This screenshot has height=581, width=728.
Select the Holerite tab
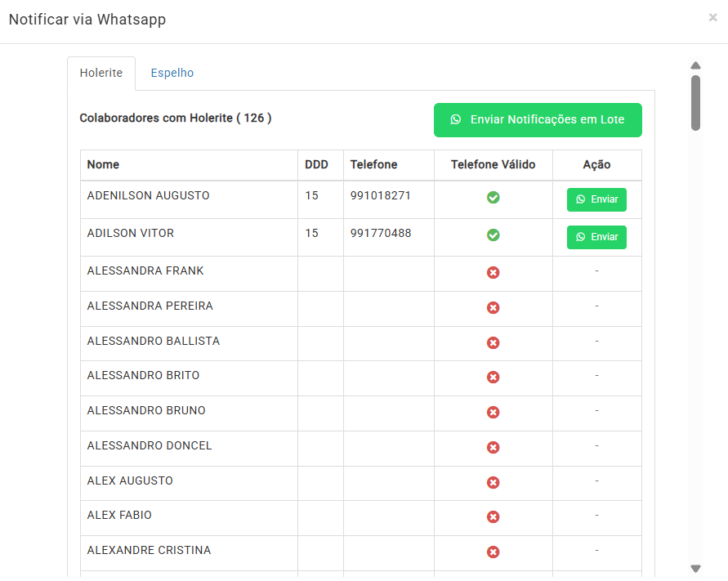pyautogui.click(x=101, y=73)
